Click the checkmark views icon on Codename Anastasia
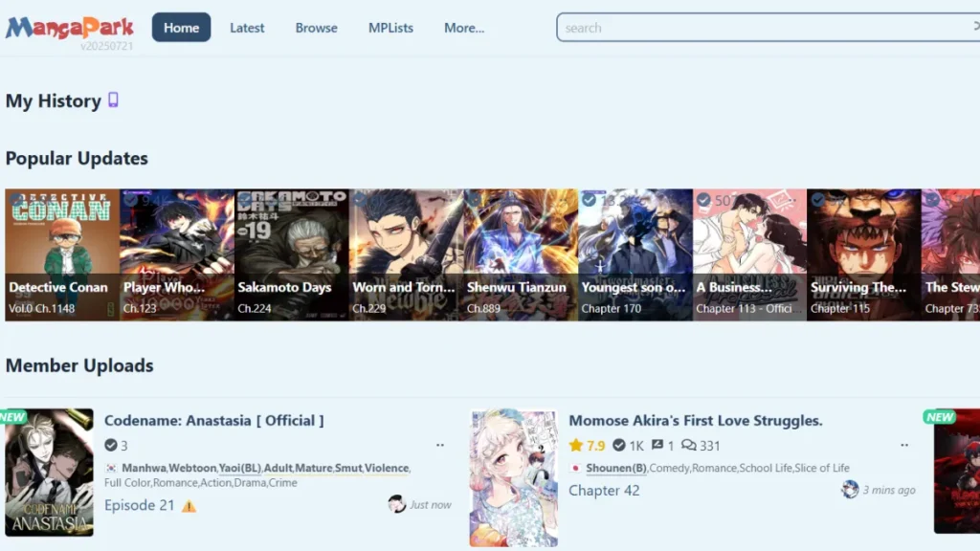The image size is (980, 551). pos(113,444)
